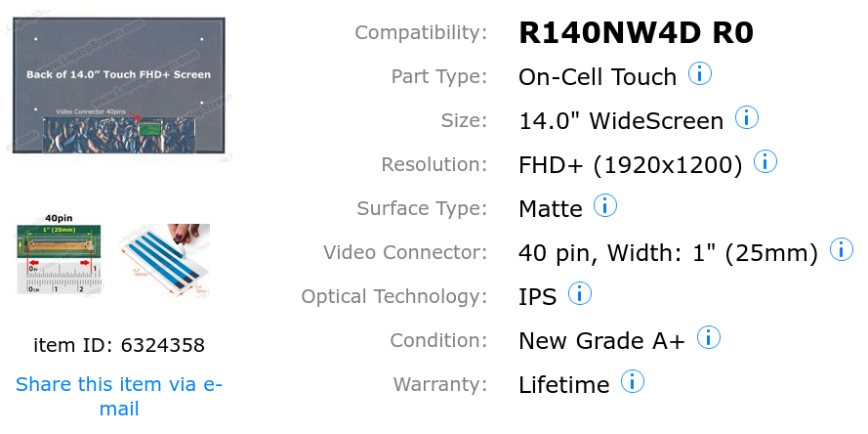This screenshot has height=434, width=868.
Task: Click the FHD+ (1920x1200) resolution text
Action: (631, 165)
